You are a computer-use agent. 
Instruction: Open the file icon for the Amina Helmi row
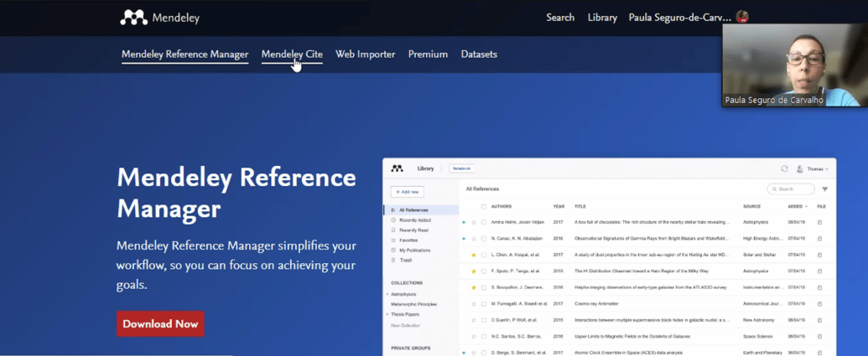point(820,222)
